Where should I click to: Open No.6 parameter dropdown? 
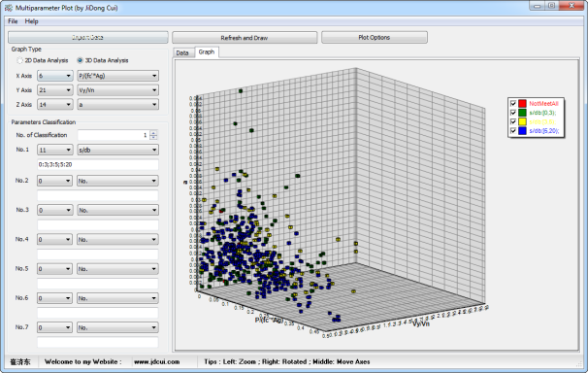point(117,298)
